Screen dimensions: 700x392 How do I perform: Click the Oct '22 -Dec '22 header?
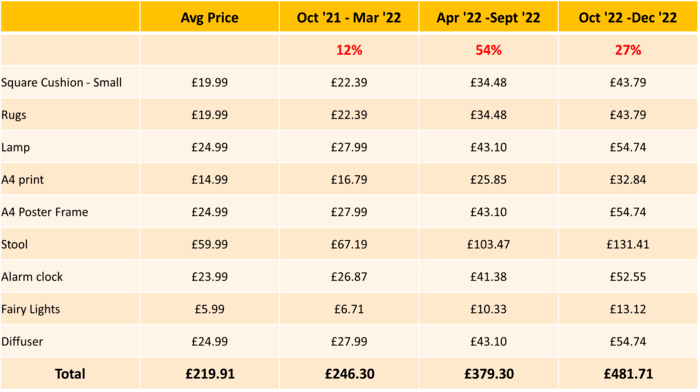pos(628,17)
